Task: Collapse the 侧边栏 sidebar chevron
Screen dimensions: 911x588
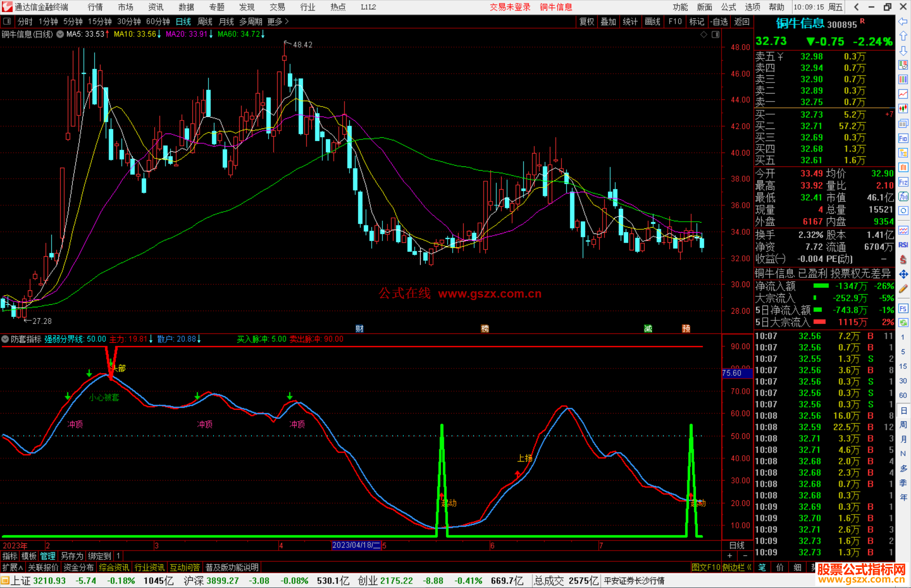Action: 749,567
